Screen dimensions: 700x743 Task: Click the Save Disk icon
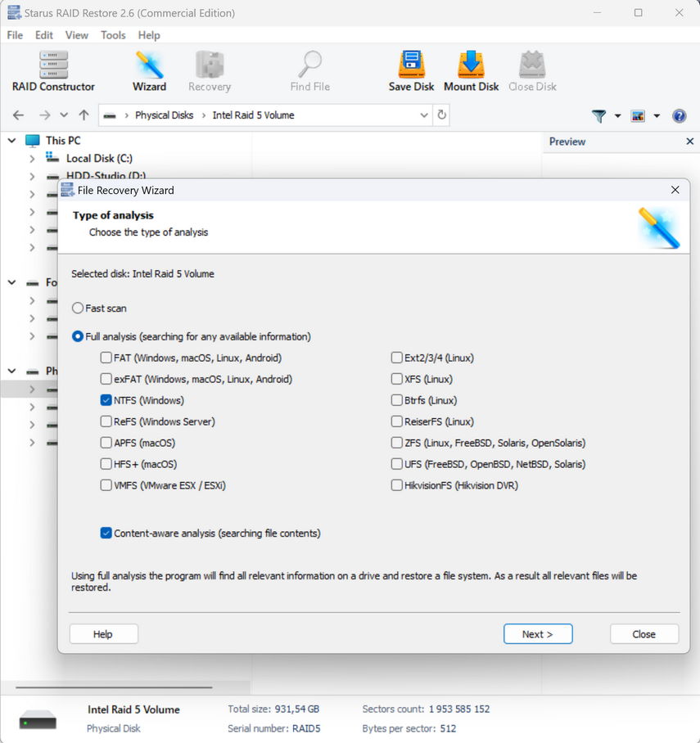(x=411, y=71)
